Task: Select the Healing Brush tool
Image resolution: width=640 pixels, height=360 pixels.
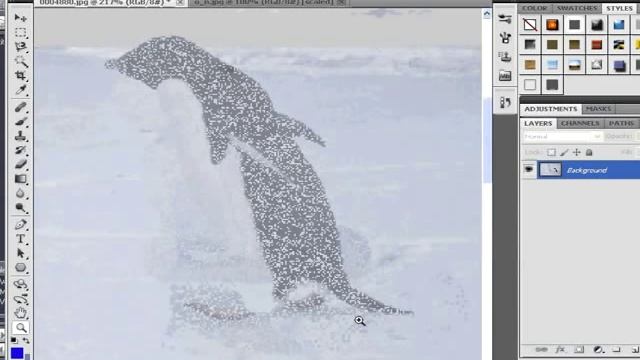Action: coord(20,107)
